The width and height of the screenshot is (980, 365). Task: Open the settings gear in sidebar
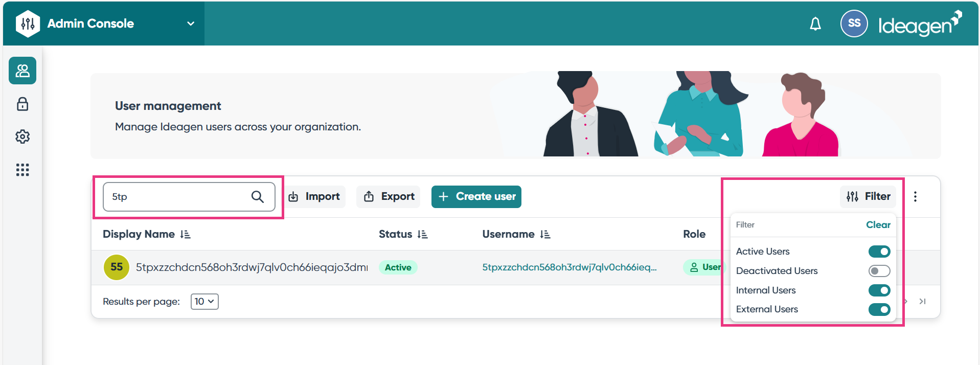[22, 136]
